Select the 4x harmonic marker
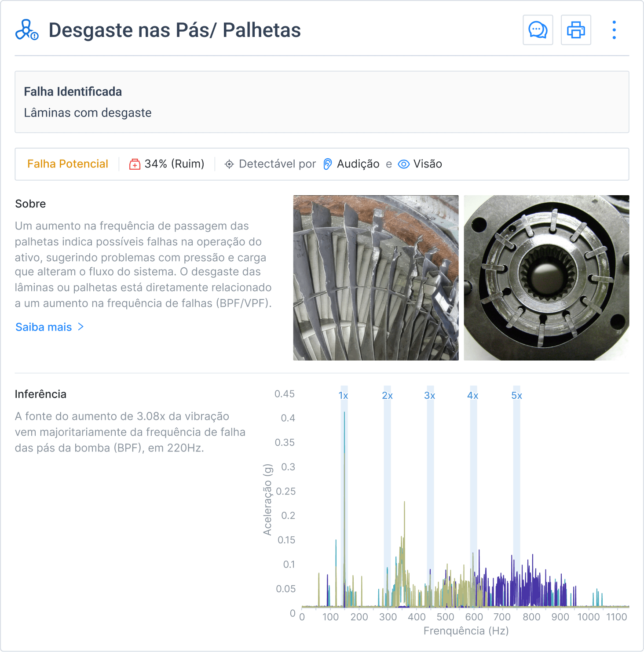Image resolution: width=644 pixels, height=652 pixels. click(x=473, y=396)
